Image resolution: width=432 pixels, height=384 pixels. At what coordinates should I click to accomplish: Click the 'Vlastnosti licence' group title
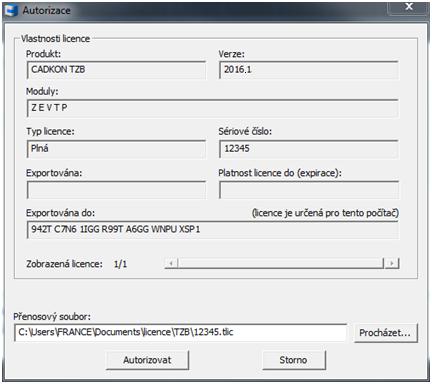pyautogui.click(x=55, y=39)
